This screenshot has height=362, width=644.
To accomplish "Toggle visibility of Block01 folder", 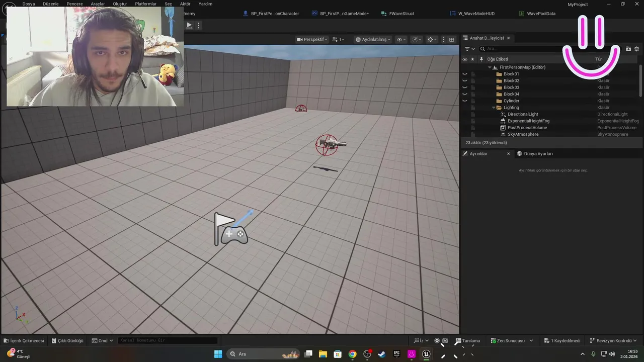I will pos(465,74).
